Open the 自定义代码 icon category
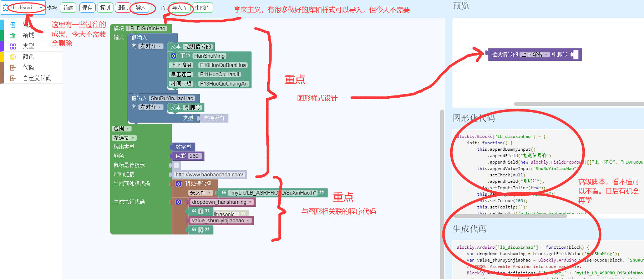This screenshot has height=279, width=644. (x=13, y=78)
